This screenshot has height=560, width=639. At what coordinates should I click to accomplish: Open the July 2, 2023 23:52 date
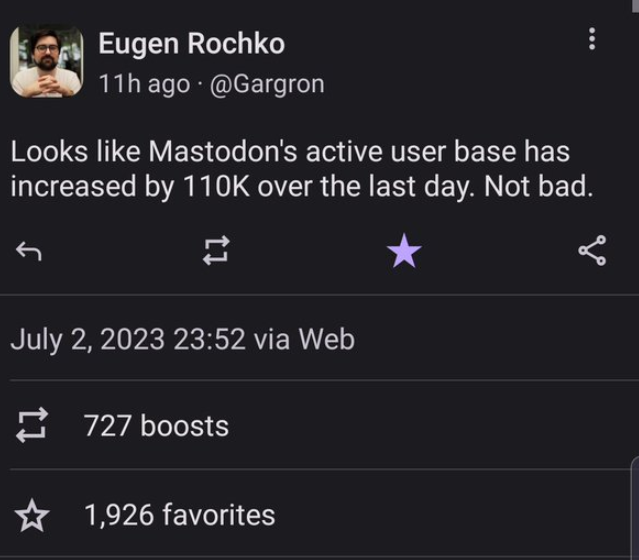pos(128,340)
